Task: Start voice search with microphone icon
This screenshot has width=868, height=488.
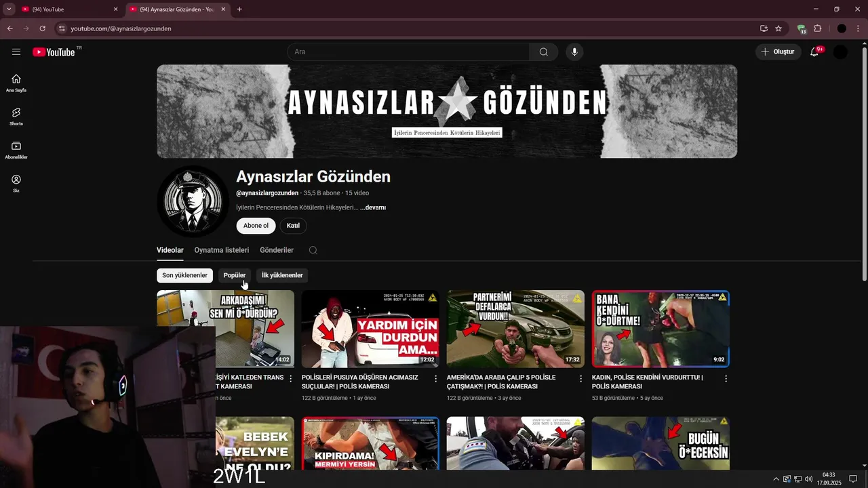Action: click(x=574, y=52)
